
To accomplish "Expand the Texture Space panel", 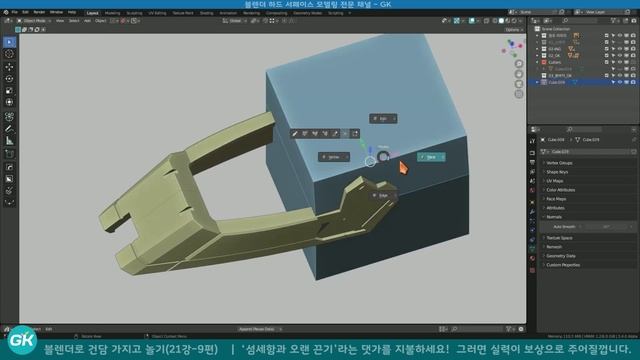I will (x=559, y=238).
